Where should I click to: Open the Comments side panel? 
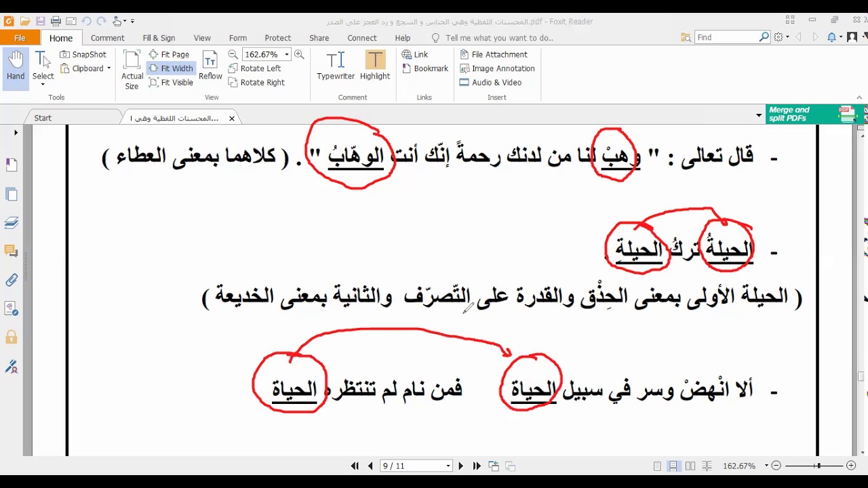11,251
